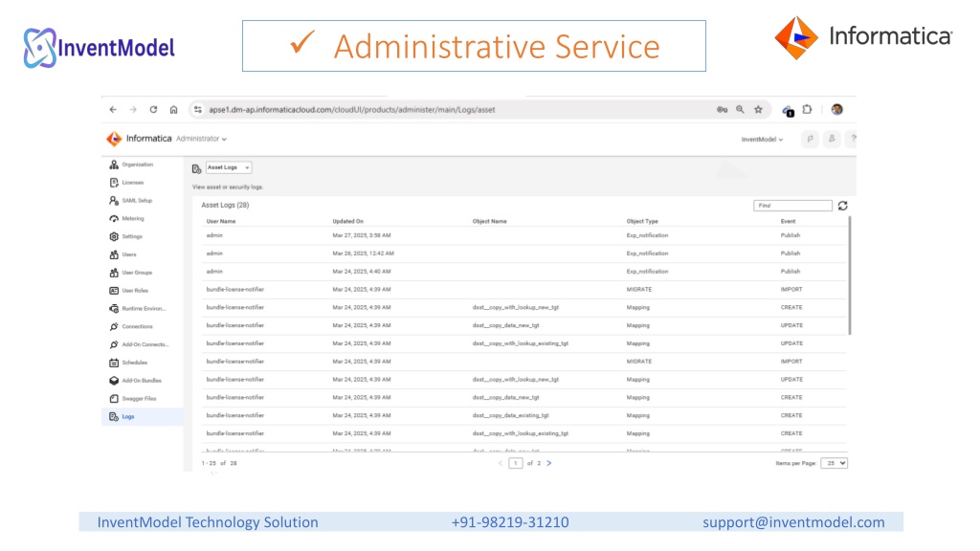Click the 'Asset Logs (28)' table title
980x551 pixels.
(225, 205)
